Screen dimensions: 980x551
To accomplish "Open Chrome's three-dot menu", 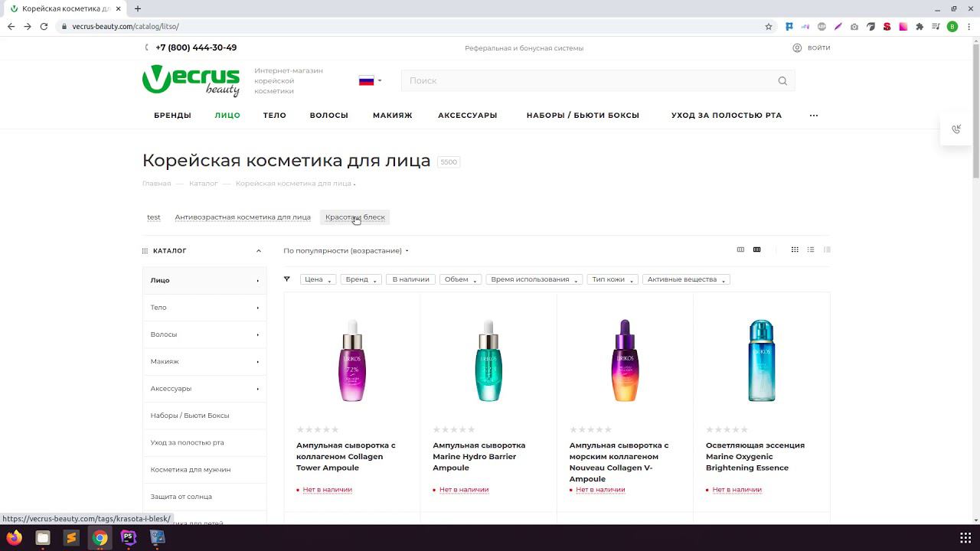I will pyautogui.click(x=969, y=26).
